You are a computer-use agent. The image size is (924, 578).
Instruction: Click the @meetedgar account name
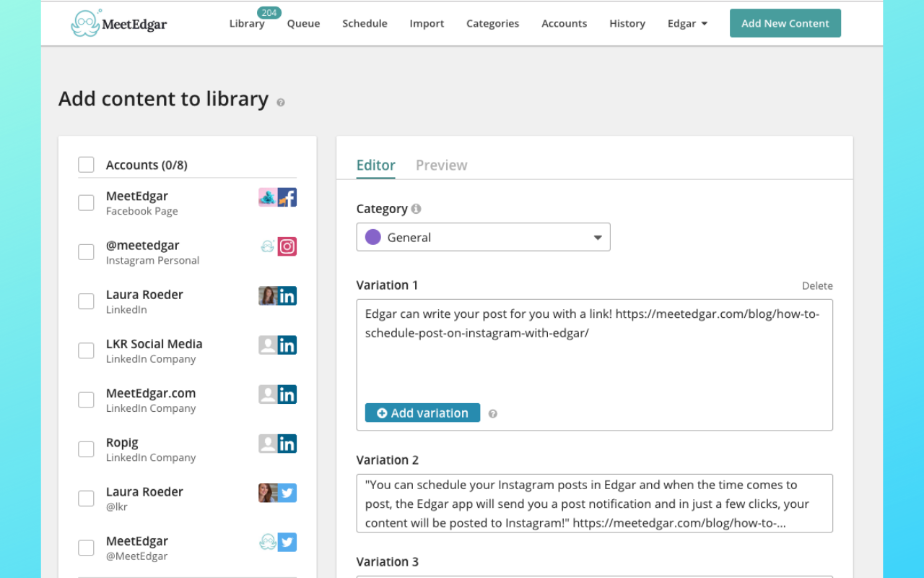point(143,246)
